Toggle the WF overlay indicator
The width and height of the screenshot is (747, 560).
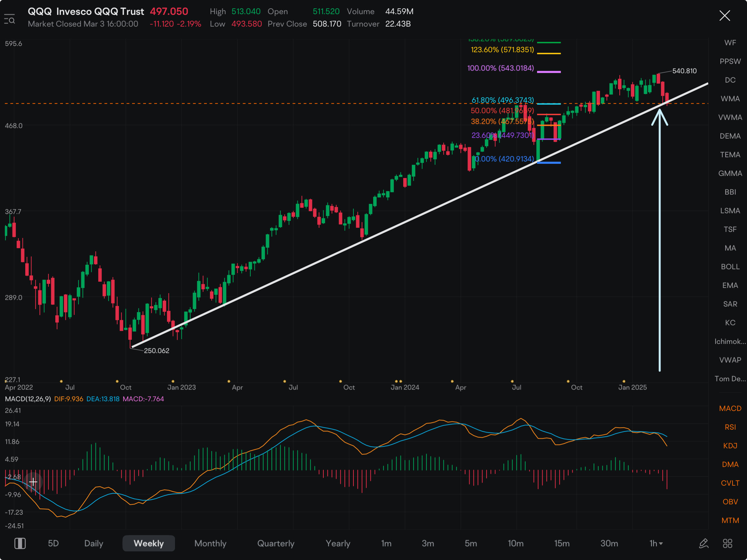click(x=730, y=43)
